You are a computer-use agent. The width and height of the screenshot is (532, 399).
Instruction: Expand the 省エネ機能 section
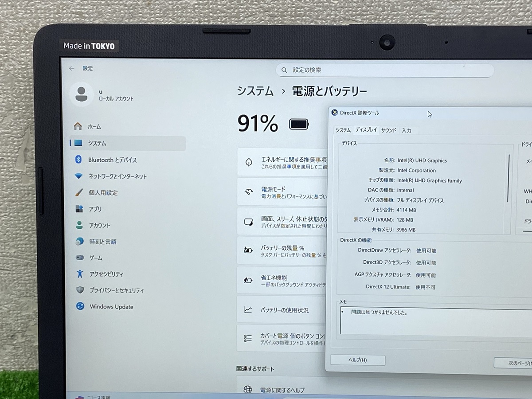pos(284,281)
